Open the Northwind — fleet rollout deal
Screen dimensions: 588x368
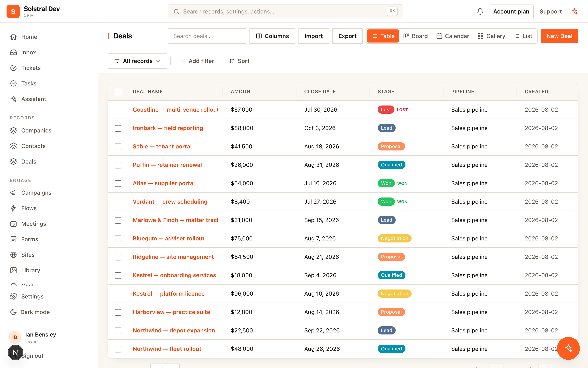167,349
